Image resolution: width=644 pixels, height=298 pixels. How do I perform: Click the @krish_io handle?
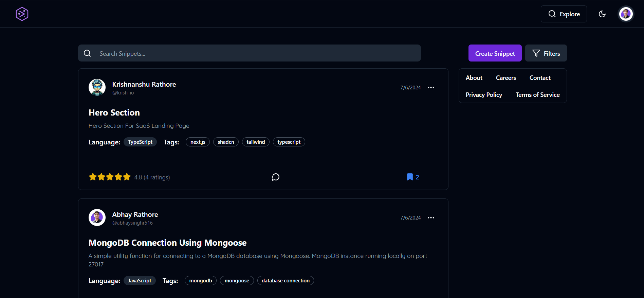[x=123, y=93]
